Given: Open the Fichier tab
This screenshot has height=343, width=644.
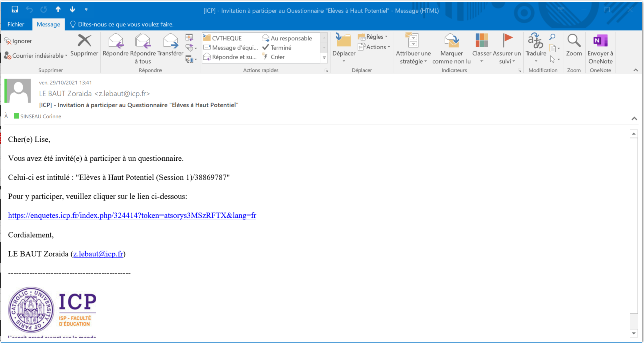Looking at the screenshot, I should click(16, 24).
